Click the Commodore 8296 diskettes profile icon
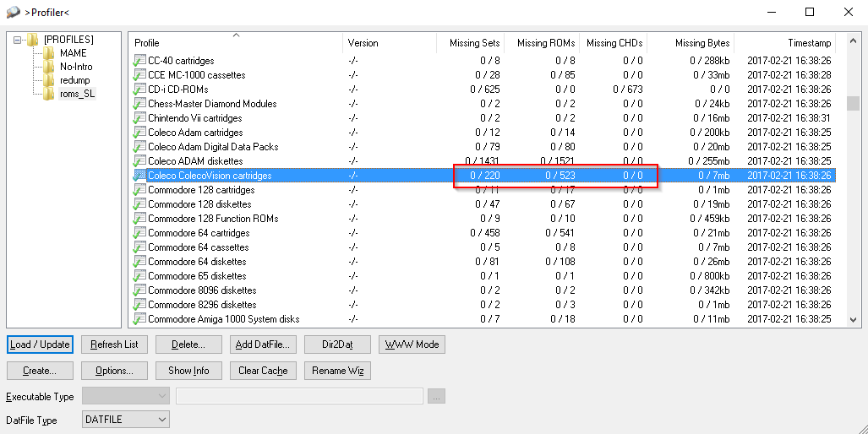 pos(139,305)
